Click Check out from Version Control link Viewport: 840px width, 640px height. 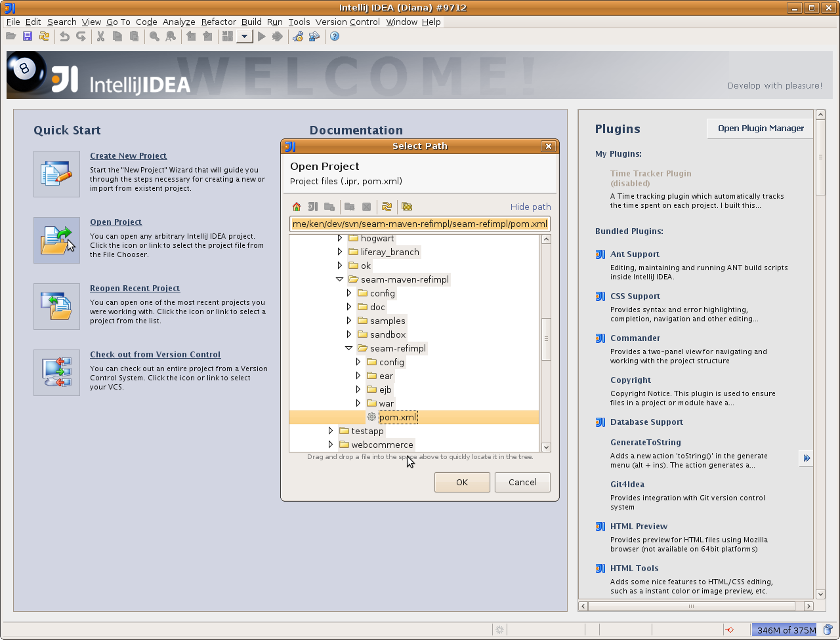(156, 355)
